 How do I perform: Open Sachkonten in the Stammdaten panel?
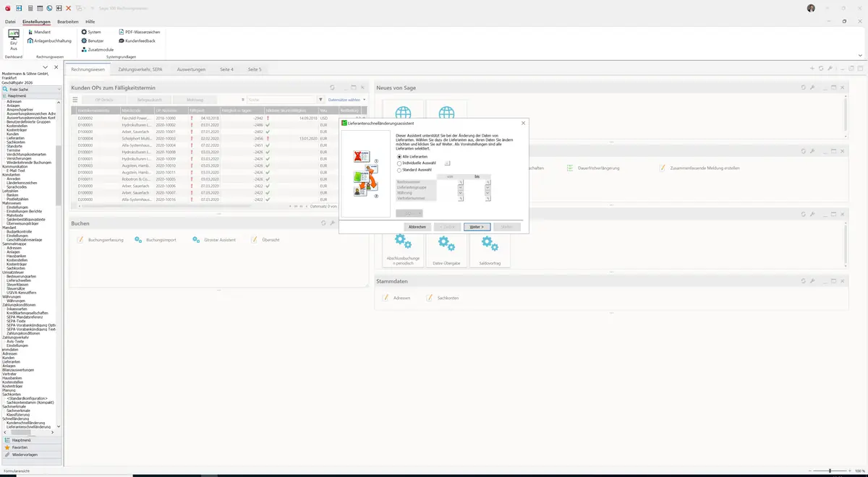click(x=443, y=298)
